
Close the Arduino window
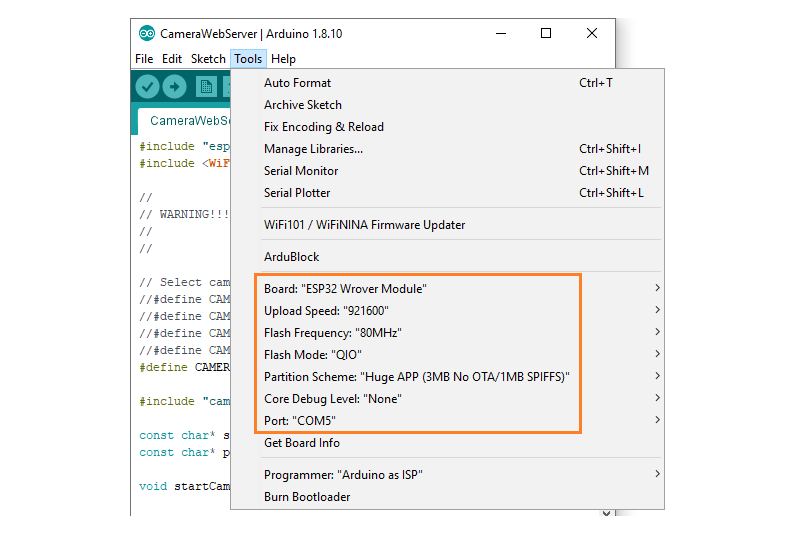[592, 34]
